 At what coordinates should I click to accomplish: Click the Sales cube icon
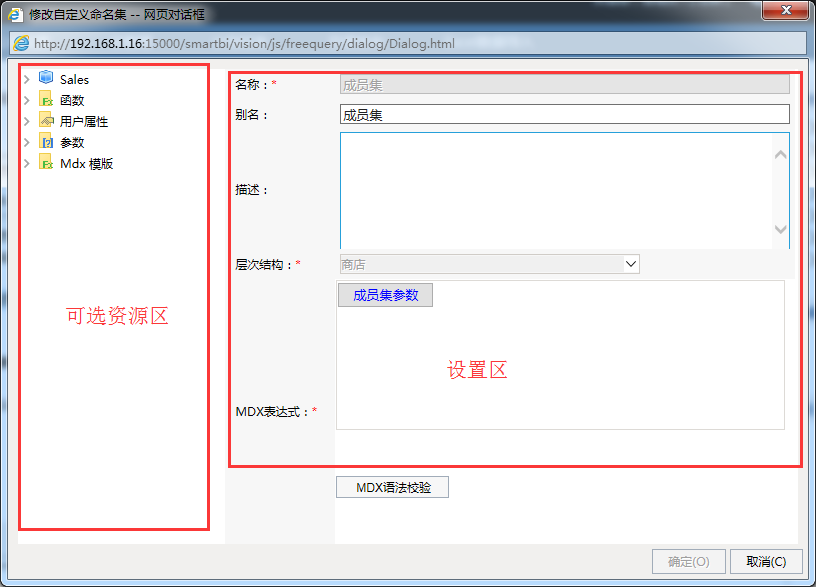[46, 78]
